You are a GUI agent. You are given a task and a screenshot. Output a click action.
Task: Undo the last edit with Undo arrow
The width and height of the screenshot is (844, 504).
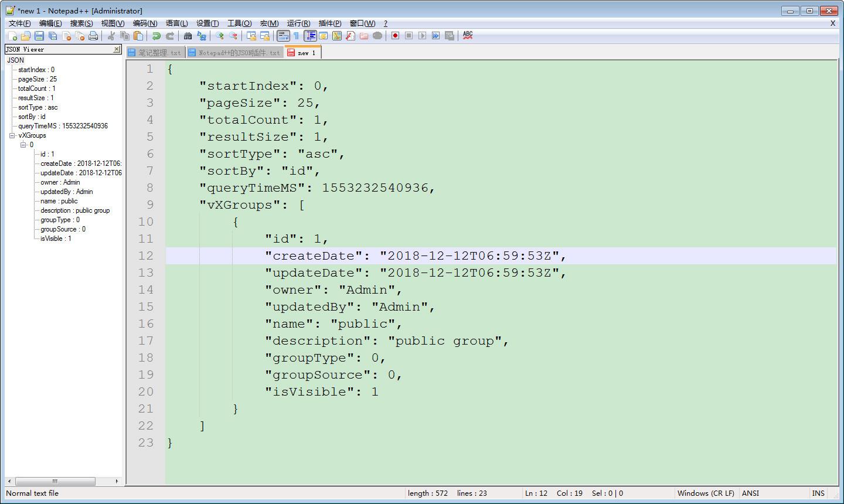(x=155, y=36)
